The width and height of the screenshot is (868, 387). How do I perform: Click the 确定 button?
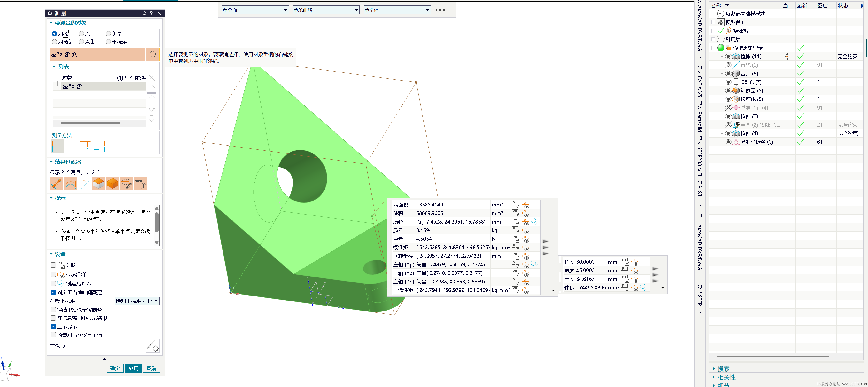pos(115,368)
